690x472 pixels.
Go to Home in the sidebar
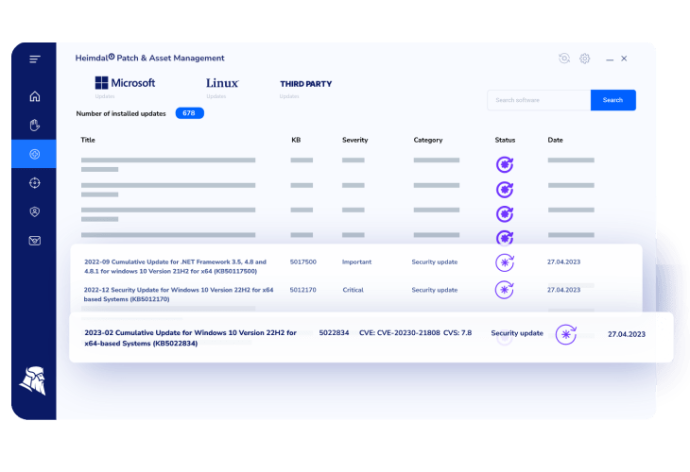click(x=35, y=96)
